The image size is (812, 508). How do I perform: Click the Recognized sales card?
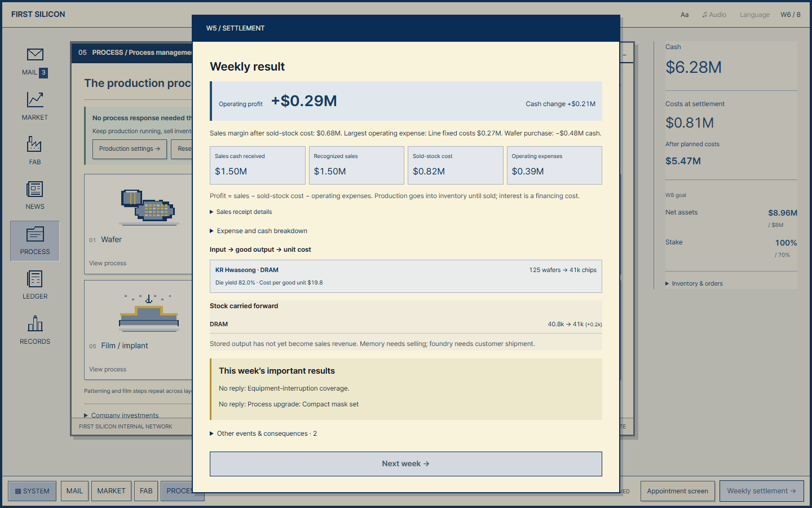point(356,165)
